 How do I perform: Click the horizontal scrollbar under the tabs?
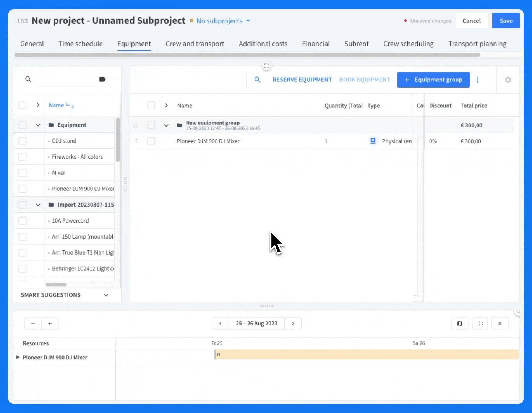pyautogui.click(x=247, y=55)
